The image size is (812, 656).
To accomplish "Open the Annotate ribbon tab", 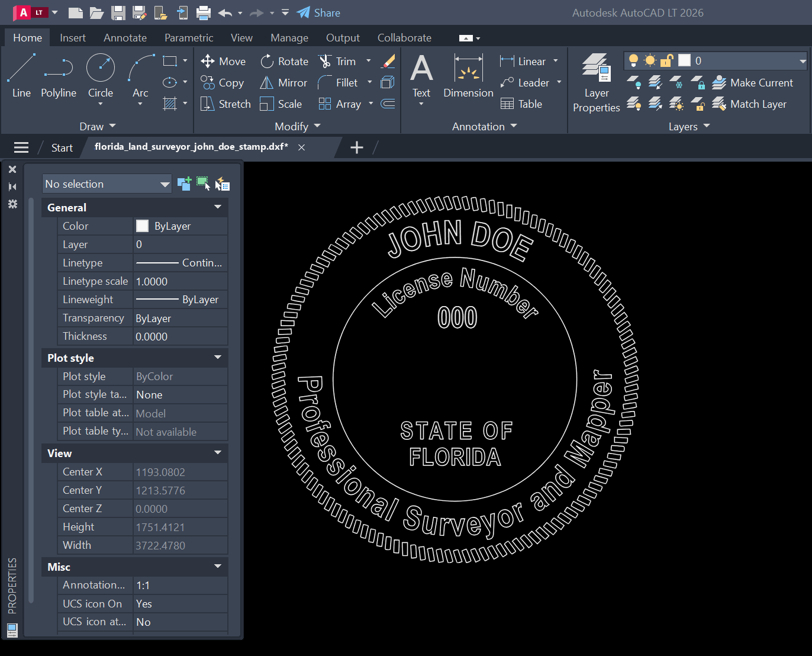I will pyautogui.click(x=125, y=37).
